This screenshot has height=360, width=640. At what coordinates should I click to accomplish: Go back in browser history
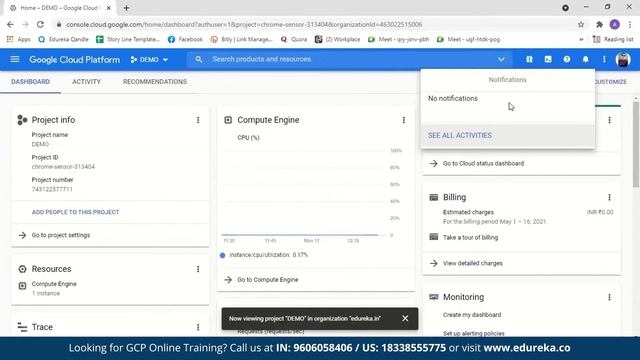coord(10,24)
